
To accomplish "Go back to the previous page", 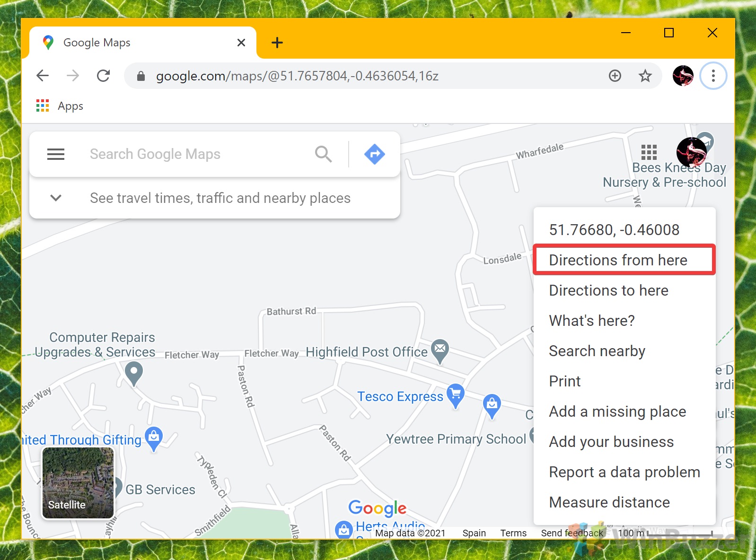I will (x=43, y=76).
